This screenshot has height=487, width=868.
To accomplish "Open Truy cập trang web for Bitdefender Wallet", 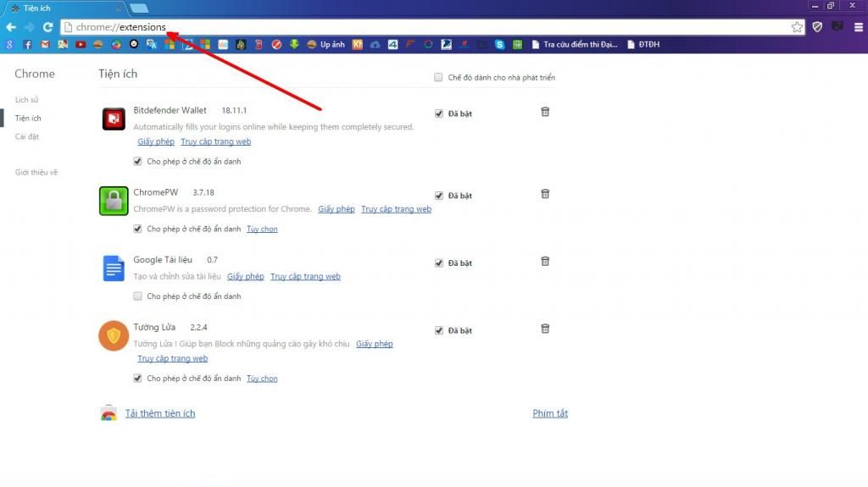I will [216, 141].
